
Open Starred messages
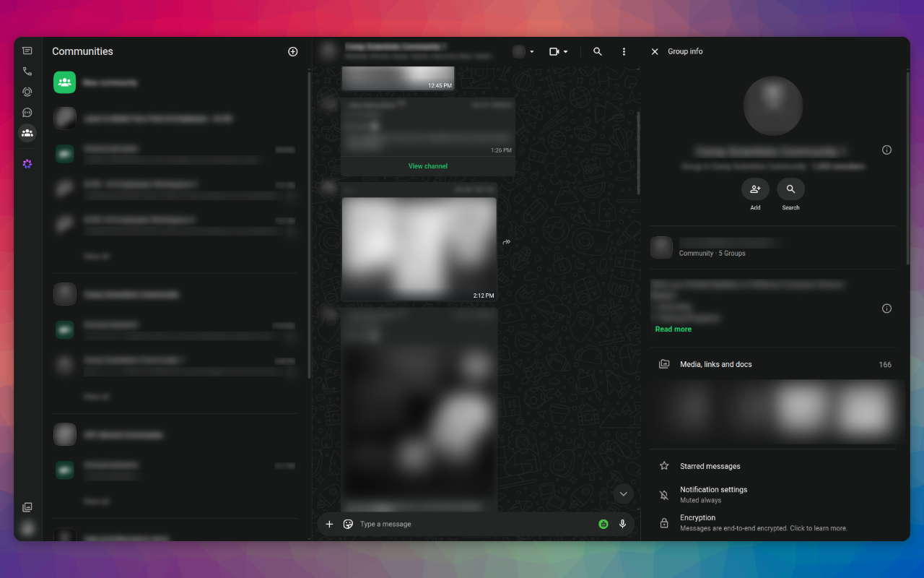coord(773,466)
